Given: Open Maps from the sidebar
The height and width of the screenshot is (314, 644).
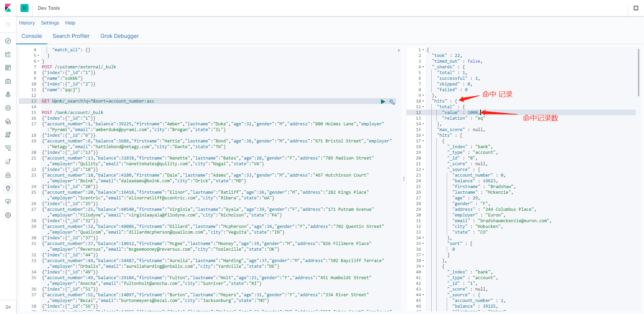Looking at the screenshot, I should (8, 95).
